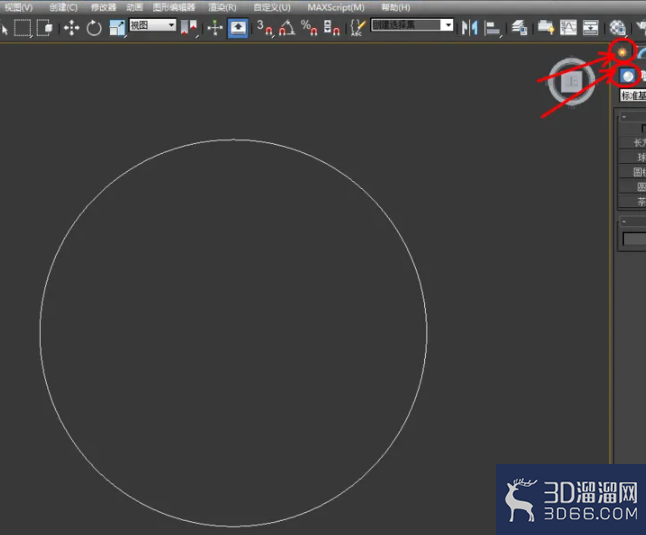Activate the Select and Scale tool
The image size is (646, 535).
117,28
